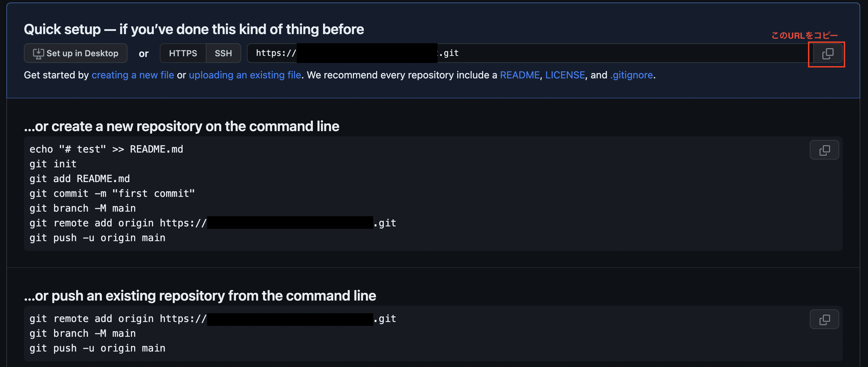868x367 pixels.
Task: Click the Set up in Desktop button
Action: pyautogui.click(x=75, y=53)
